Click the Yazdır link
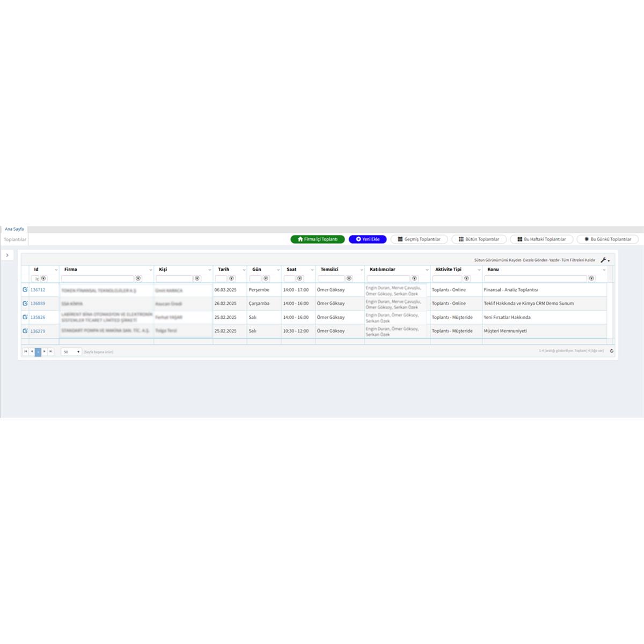 (x=554, y=260)
